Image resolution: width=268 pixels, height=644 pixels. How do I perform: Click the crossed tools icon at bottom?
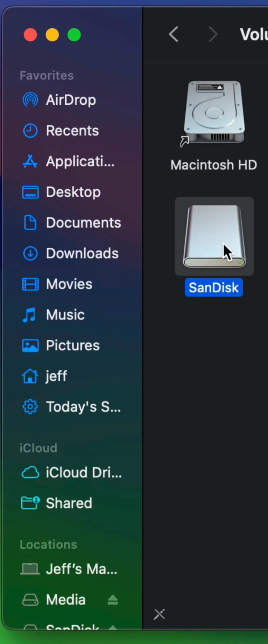point(159,614)
